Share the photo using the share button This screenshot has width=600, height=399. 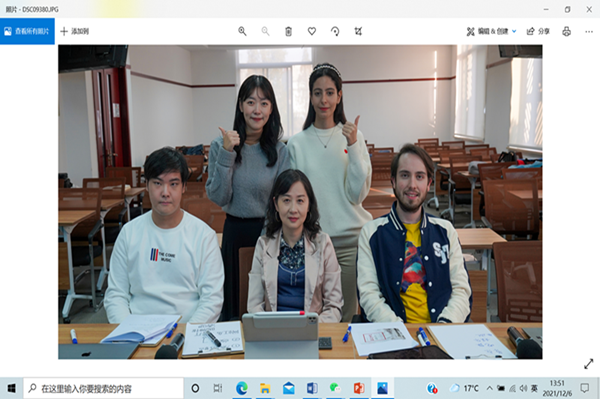pos(538,31)
